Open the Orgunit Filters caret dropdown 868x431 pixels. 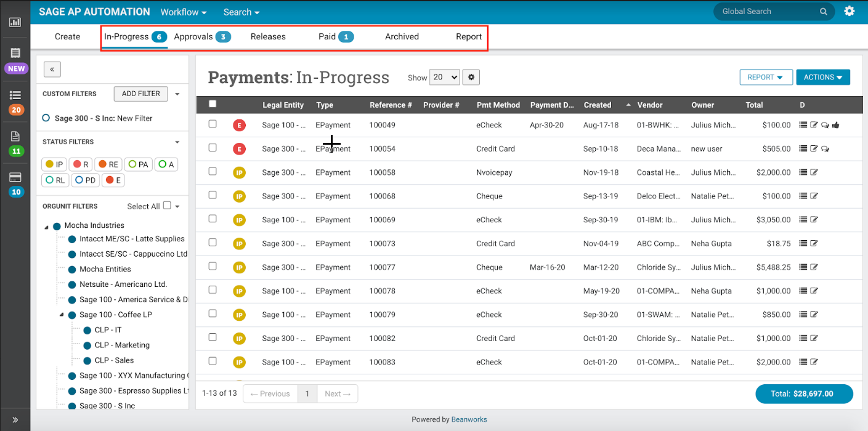177,206
